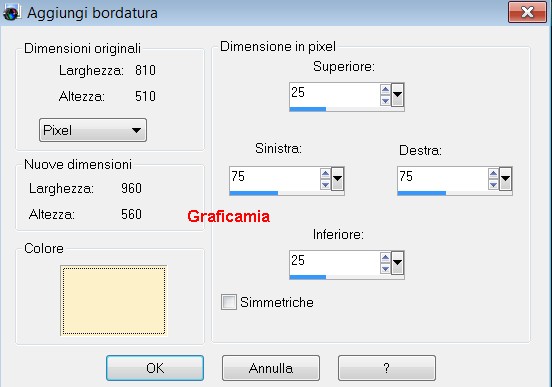Open the Colore border color swatch

click(x=114, y=301)
